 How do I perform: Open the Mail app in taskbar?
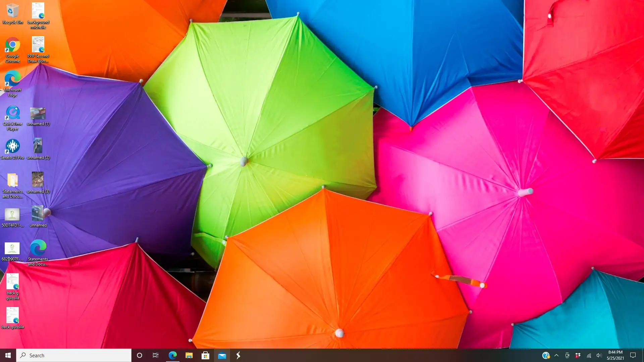222,355
